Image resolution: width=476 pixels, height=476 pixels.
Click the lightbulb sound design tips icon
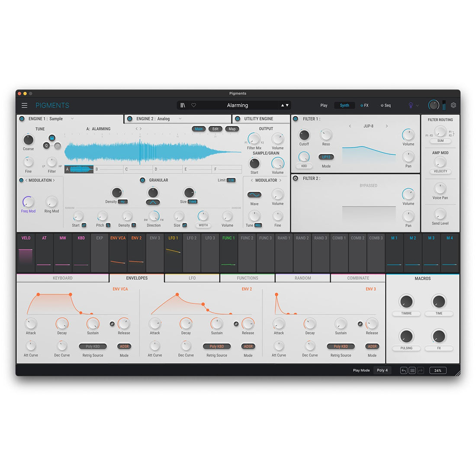tap(411, 105)
